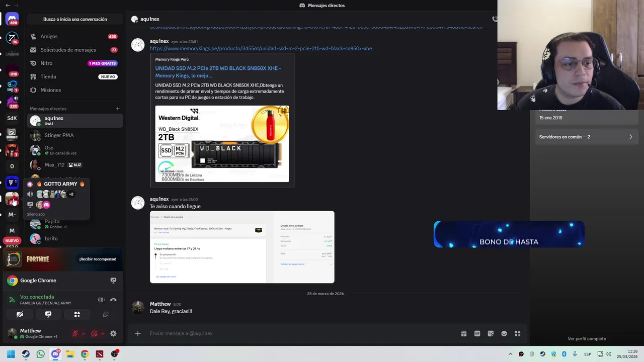Open the Division 2 server icon
The height and width of the screenshot is (362, 644).
tap(12, 134)
